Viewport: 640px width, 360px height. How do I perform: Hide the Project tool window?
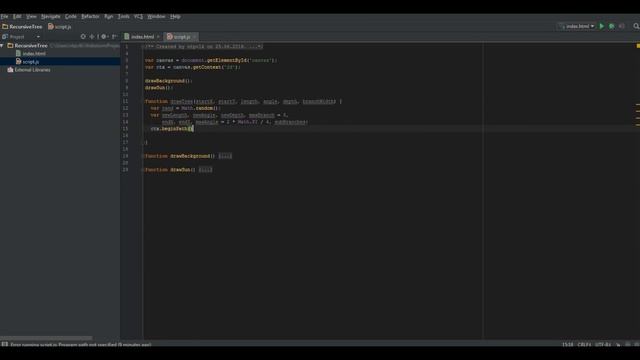(x=115, y=36)
